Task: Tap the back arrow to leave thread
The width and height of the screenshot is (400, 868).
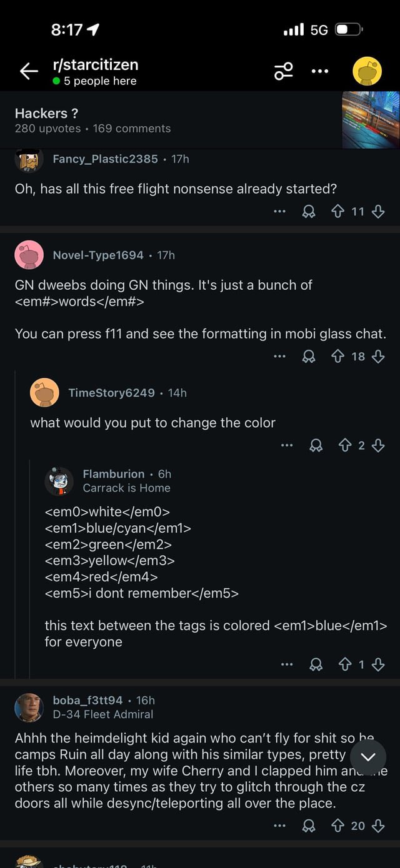Action: coord(29,72)
